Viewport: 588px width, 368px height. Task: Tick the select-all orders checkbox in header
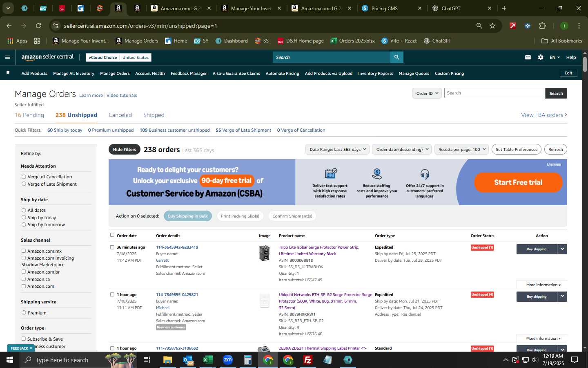coord(112,235)
